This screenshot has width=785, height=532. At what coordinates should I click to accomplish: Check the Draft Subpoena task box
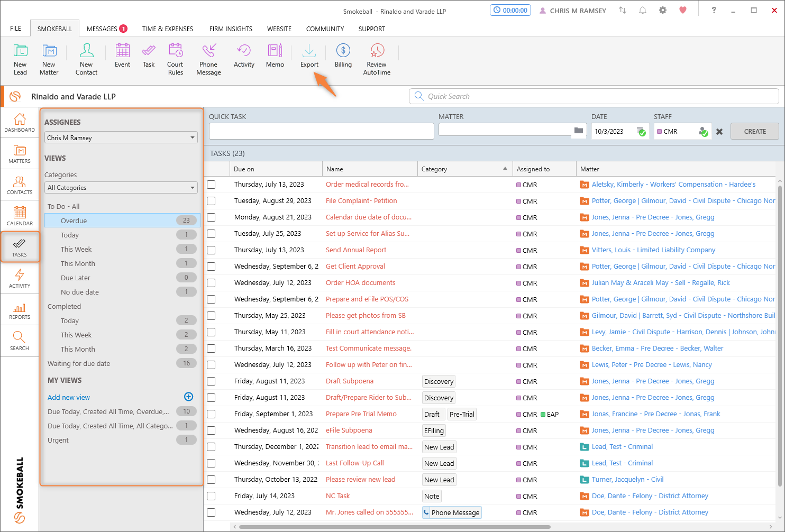(x=211, y=381)
